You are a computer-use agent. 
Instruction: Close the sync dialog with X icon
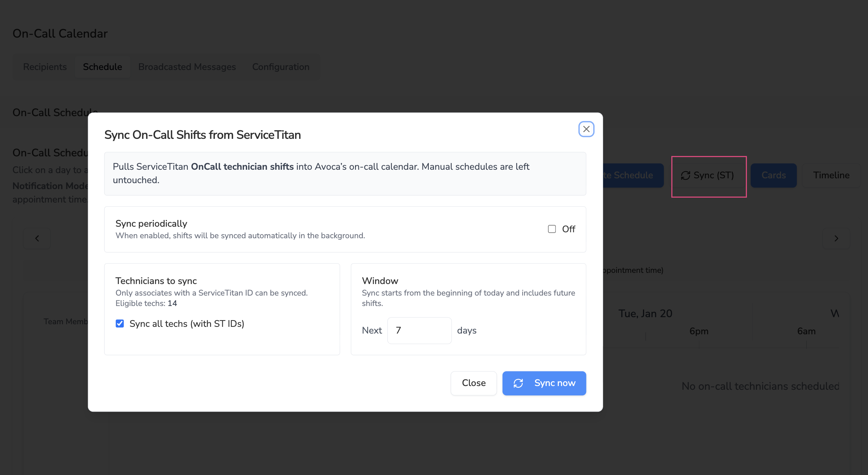click(586, 129)
